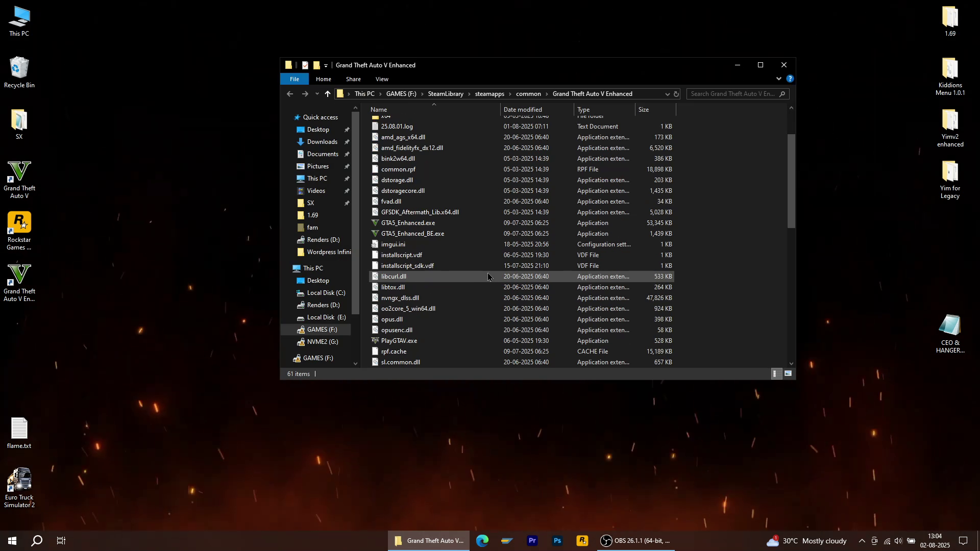Open the Home ribbon tab

pyautogui.click(x=323, y=79)
